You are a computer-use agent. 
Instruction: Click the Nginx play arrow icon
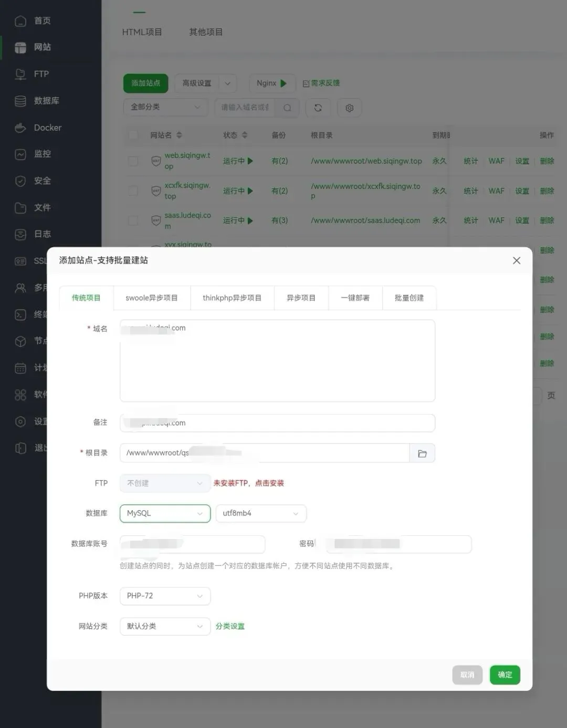pyautogui.click(x=283, y=83)
